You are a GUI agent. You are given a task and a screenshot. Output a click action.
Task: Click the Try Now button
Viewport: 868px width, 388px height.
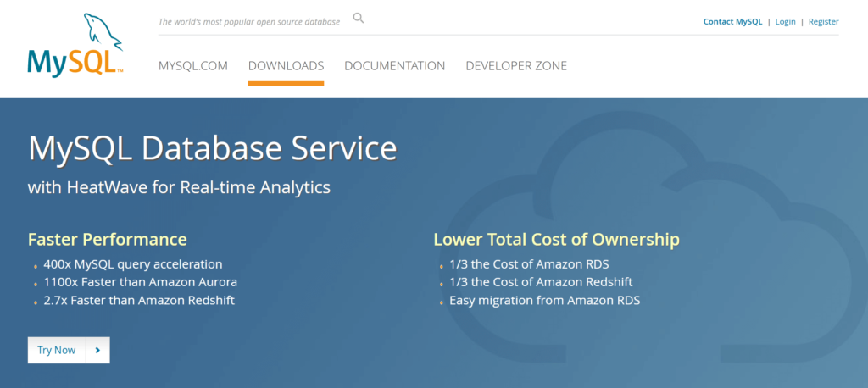(x=69, y=351)
